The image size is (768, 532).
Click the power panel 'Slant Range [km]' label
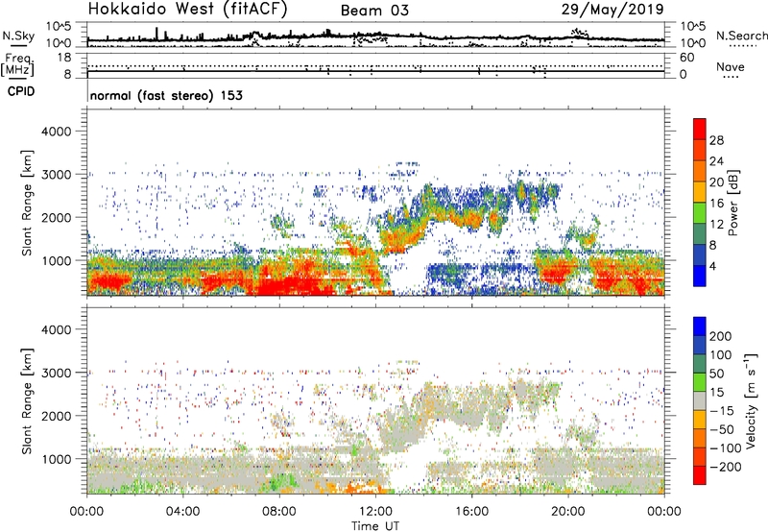click(27, 203)
